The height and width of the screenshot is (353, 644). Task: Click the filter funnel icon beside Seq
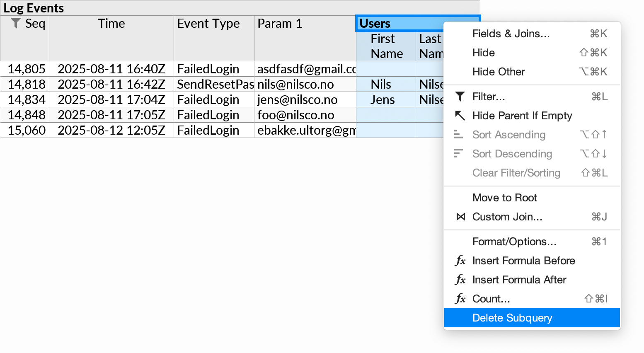15,24
